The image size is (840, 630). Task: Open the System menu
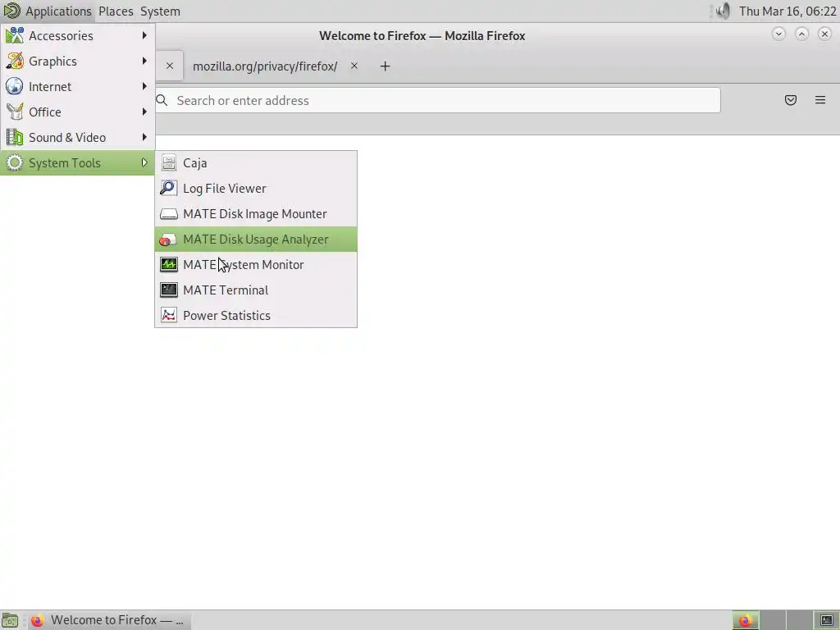160,11
